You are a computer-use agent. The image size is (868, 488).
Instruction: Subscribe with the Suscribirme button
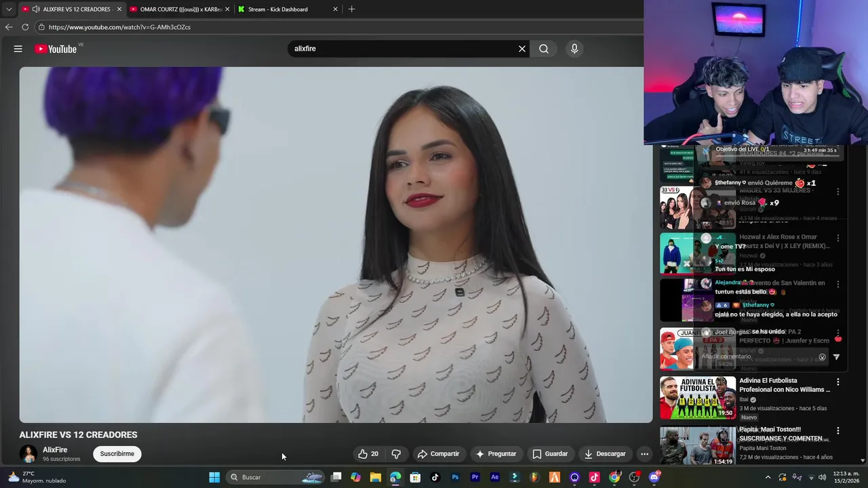coord(117,454)
